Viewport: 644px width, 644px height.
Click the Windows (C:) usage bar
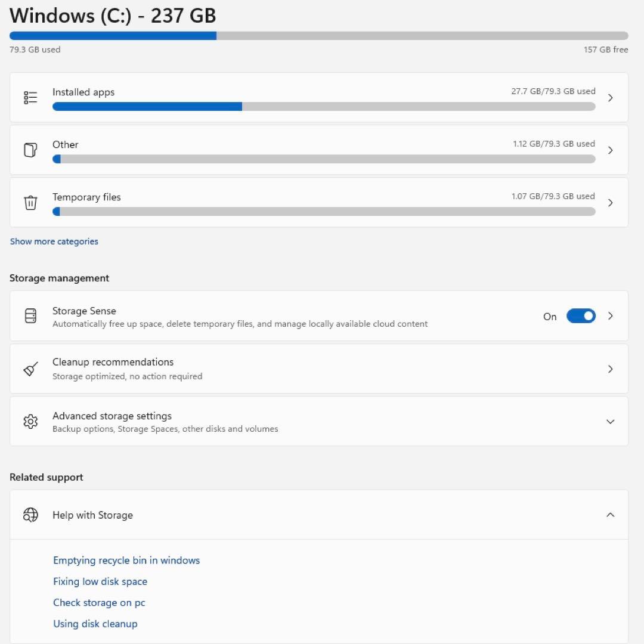click(319, 36)
